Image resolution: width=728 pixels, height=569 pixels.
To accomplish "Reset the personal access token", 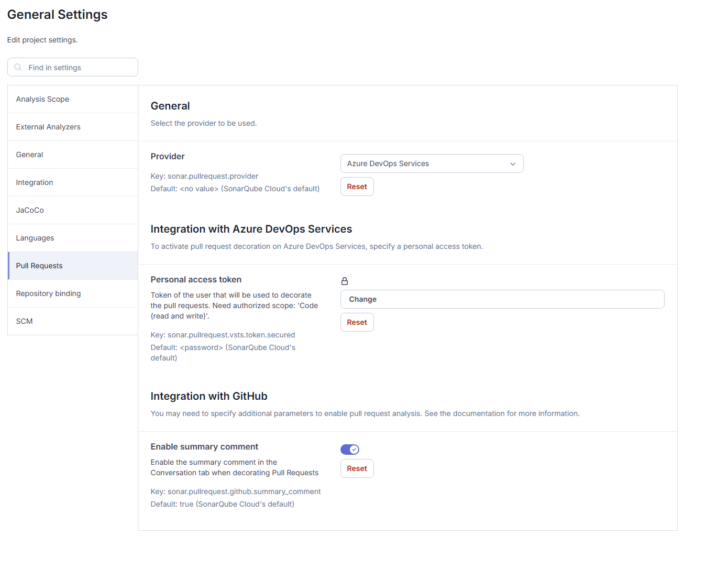I will tap(357, 322).
